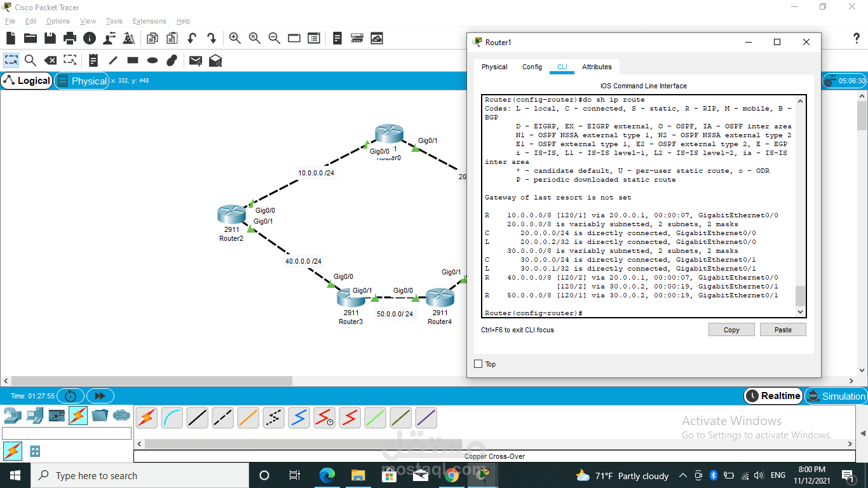Choose the Serial DCE cable with clock

(x=325, y=417)
